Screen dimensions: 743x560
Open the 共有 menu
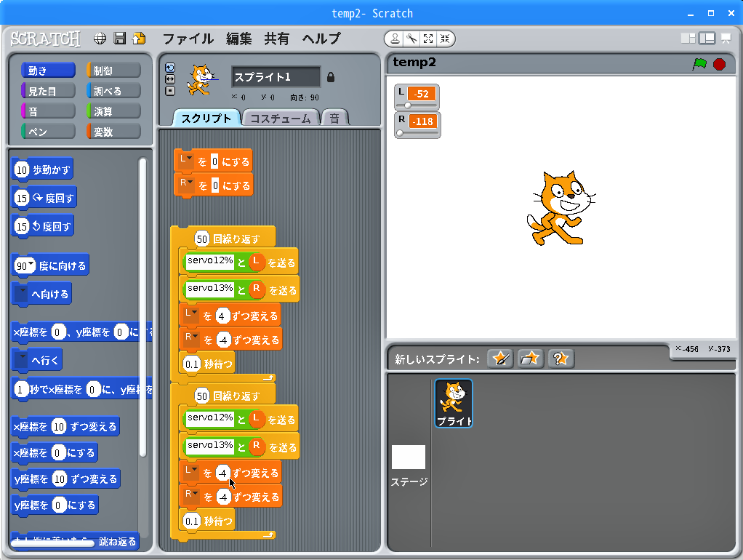pyautogui.click(x=277, y=39)
